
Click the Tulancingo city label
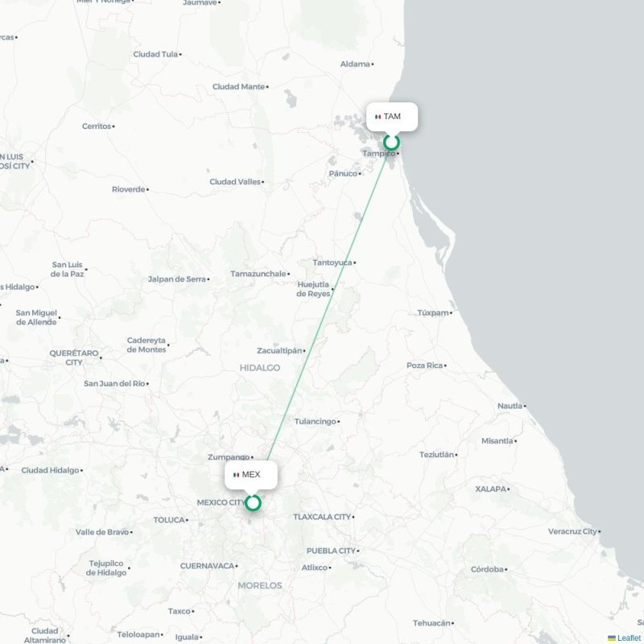click(315, 421)
